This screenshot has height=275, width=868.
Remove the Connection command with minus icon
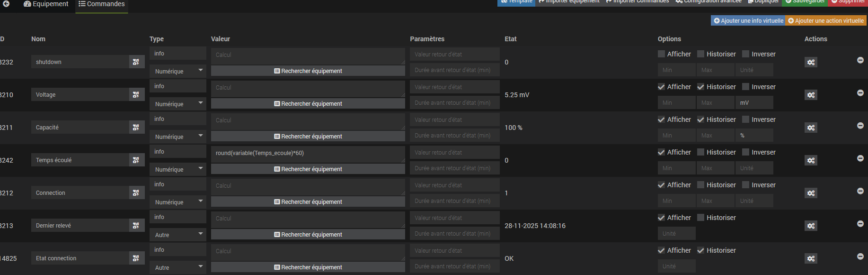[x=860, y=191]
